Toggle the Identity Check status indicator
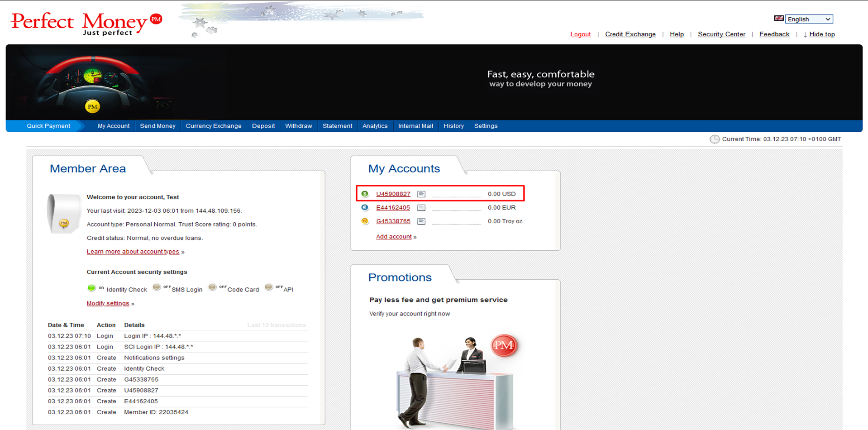The width and height of the screenshot is (868, 430). tap(91, 288)
